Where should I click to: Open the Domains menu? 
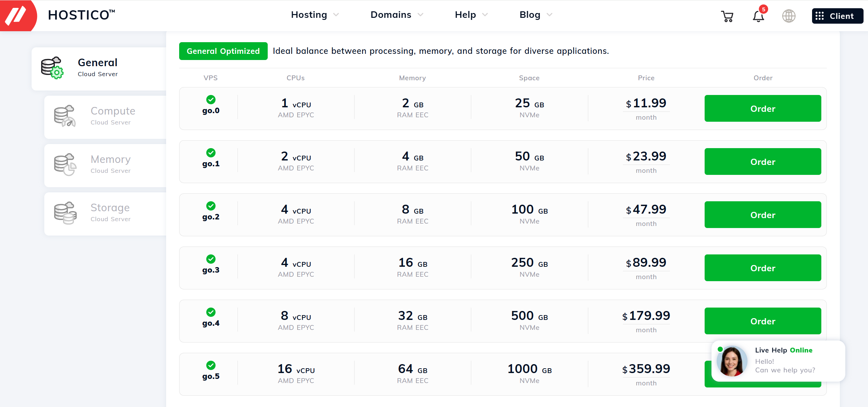(391, 15)
